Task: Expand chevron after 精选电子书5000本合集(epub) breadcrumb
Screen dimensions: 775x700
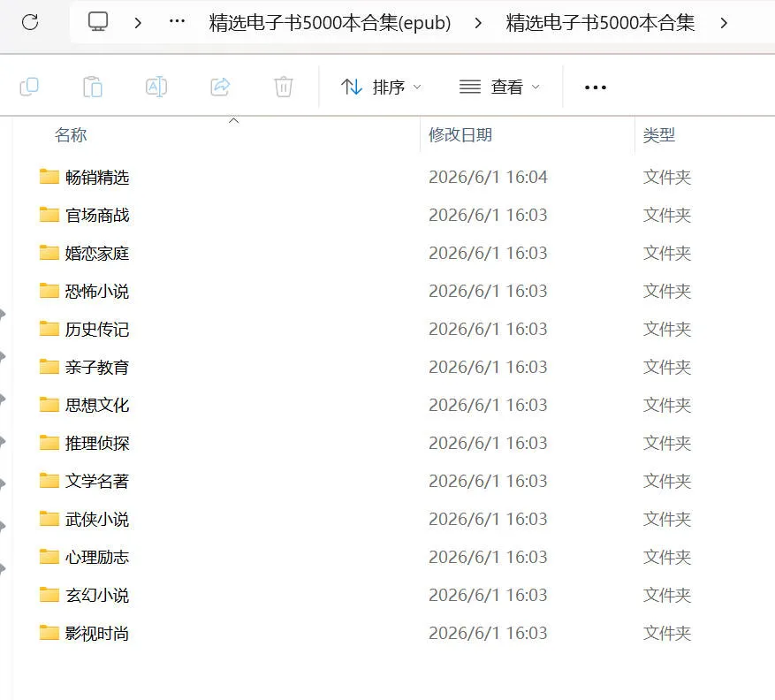Action: (478, 23)
